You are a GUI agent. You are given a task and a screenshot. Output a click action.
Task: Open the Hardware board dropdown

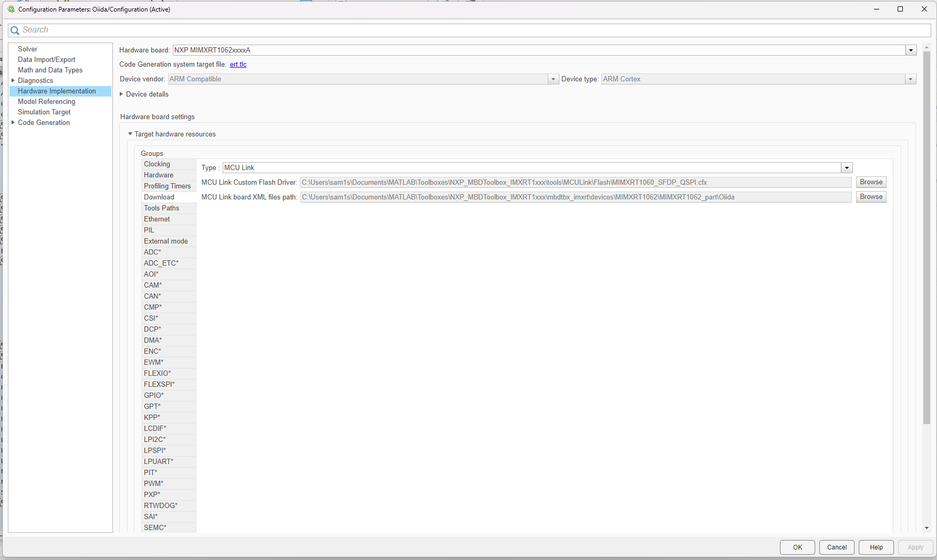coord(910,50)
